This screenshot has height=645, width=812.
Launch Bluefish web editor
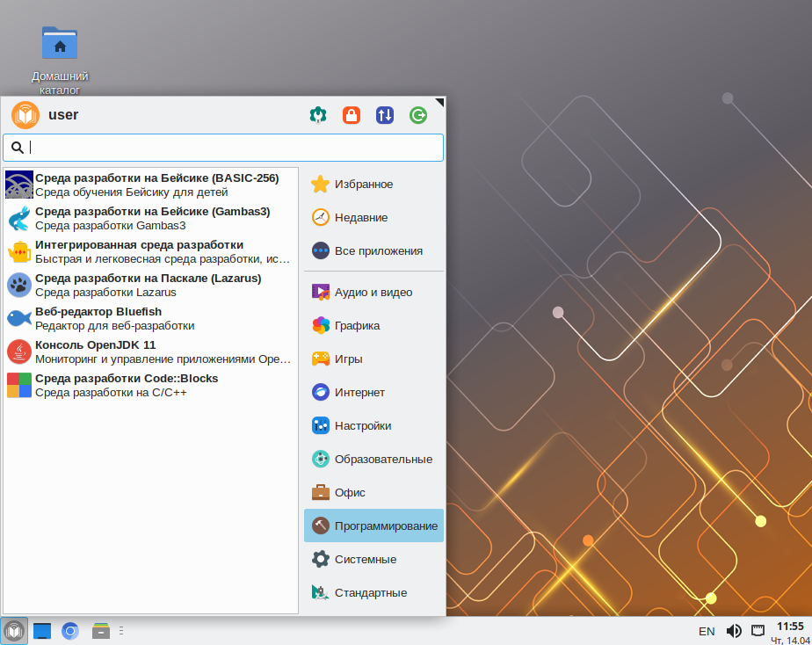click(x=150, y=318)
